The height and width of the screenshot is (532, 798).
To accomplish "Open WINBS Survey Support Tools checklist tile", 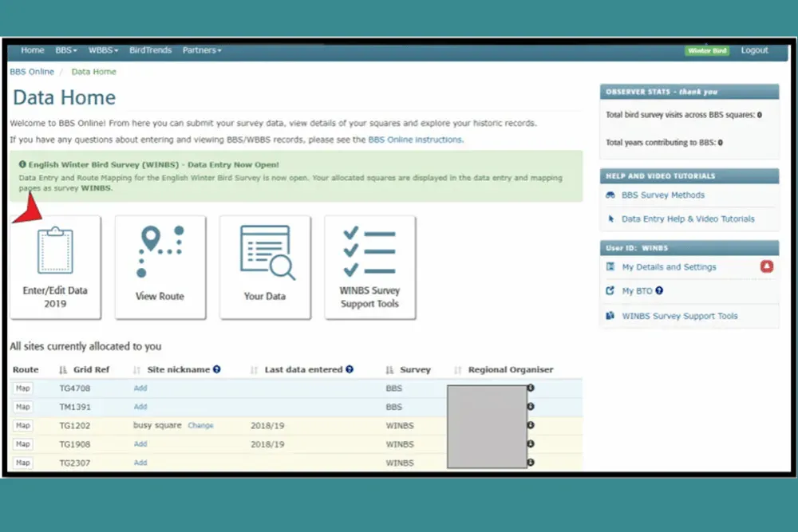I will point(369,266).
